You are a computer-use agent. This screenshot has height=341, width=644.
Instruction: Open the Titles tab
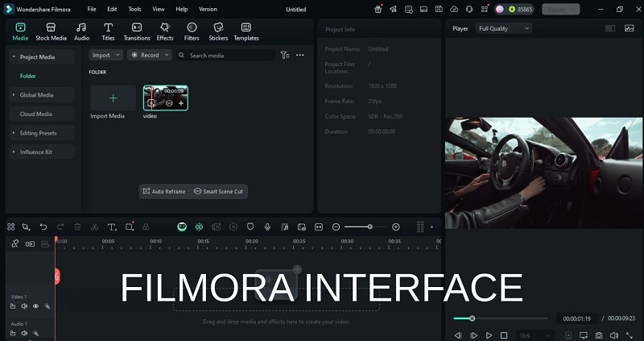108,31
